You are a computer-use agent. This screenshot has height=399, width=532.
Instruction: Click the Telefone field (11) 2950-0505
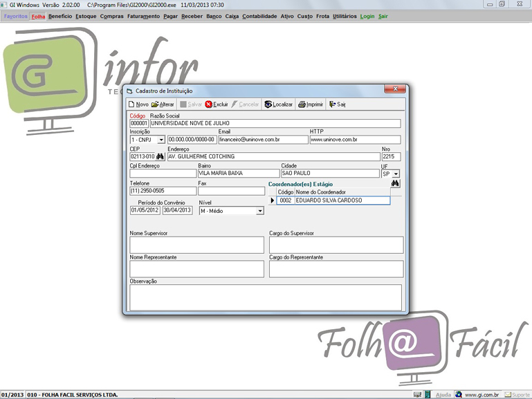click(163, 191)
